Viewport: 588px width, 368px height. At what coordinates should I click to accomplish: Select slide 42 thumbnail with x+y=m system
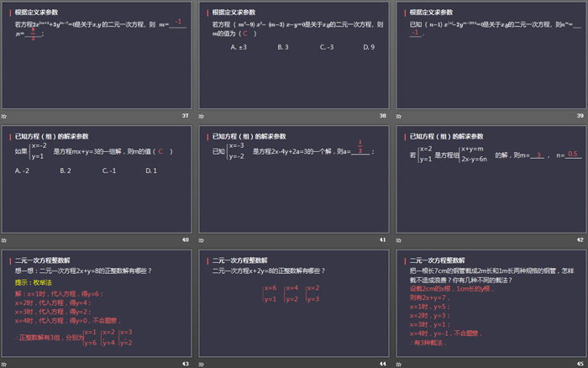[491, 179]
